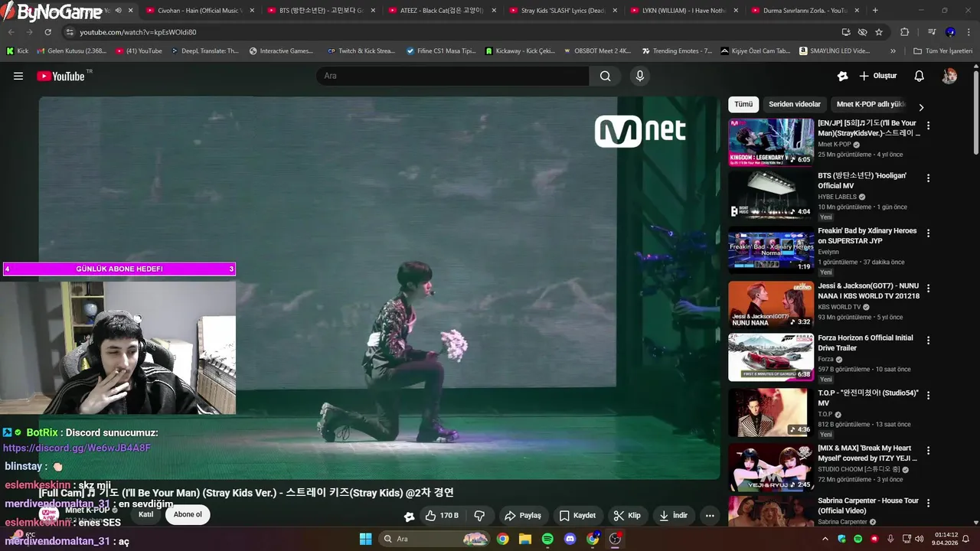
Task: Open options for Jessi & Jackson NUNU NANA
Action: pyautogui.click(x=928, y=289)
